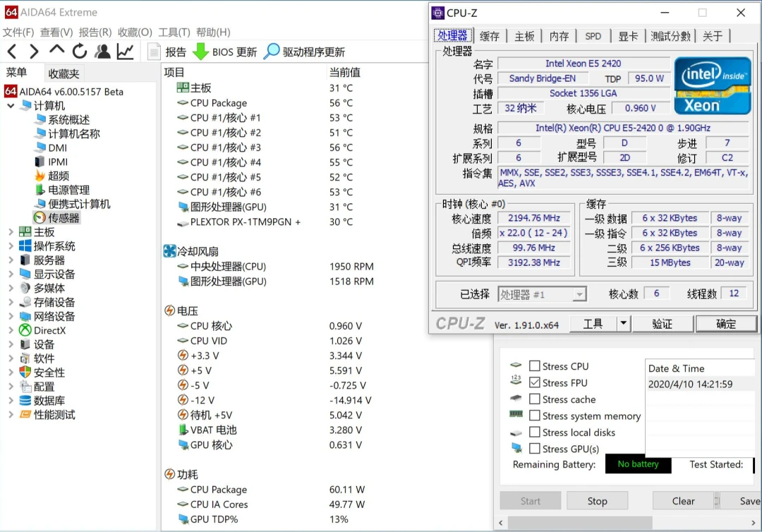Open the DMI tree item
Viewport: 762px width, 532px height.
click(x=51, y=147)
